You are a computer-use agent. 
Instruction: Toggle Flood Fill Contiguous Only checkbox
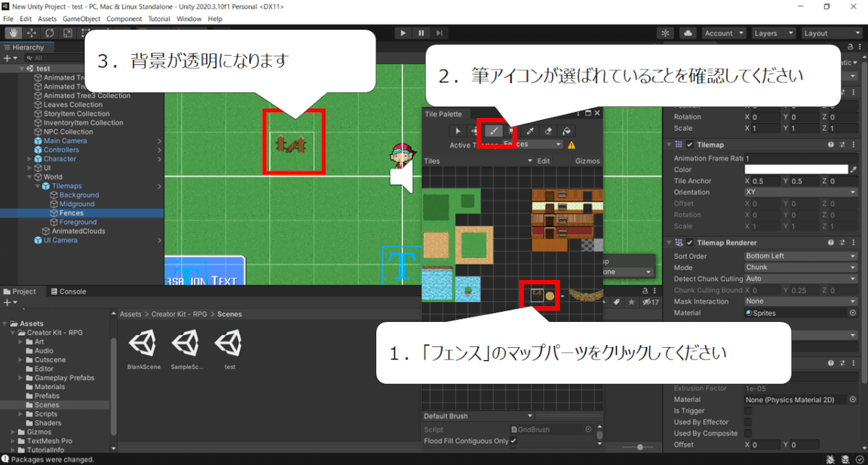(x=514, y=441)
